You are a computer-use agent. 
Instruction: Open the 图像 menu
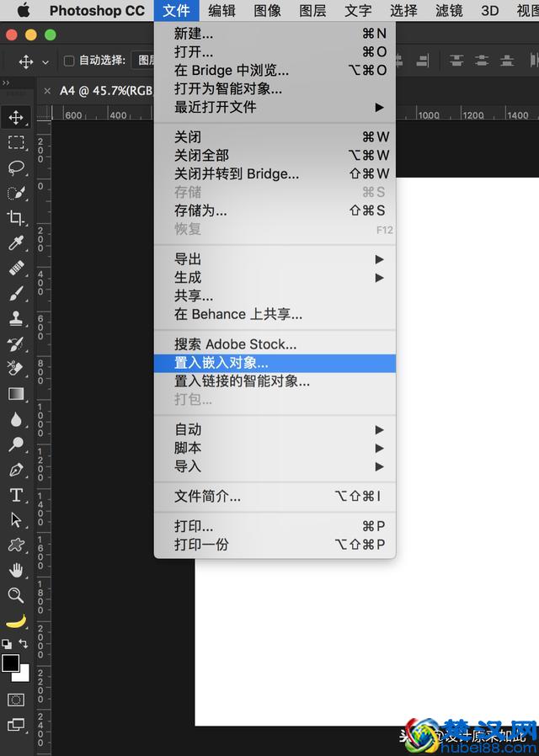268,10
